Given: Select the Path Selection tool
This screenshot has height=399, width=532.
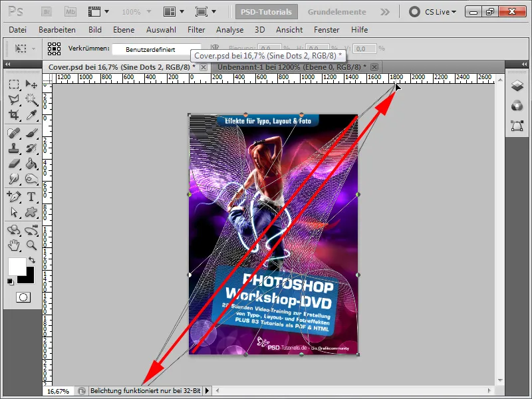Looking at the screenshot, I should click(x=13, y=212).
